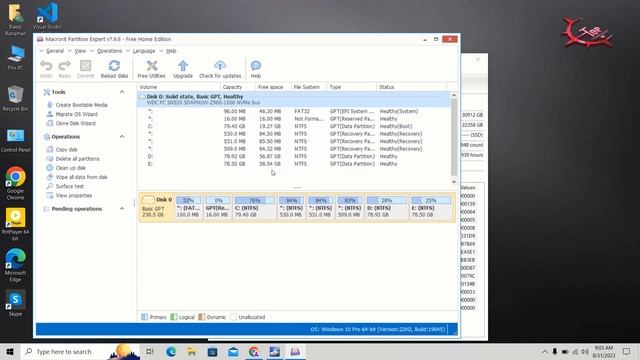Collapse the Pending operations chevron
The width and height of the screenshot is (640, 360).
[x=122, y=209]
